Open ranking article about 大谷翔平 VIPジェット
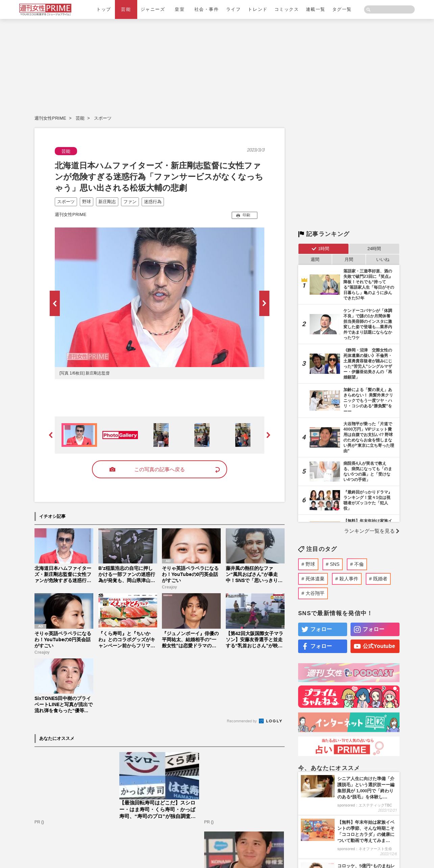This screenshot has height=868, width=434. tap(349, 437)
